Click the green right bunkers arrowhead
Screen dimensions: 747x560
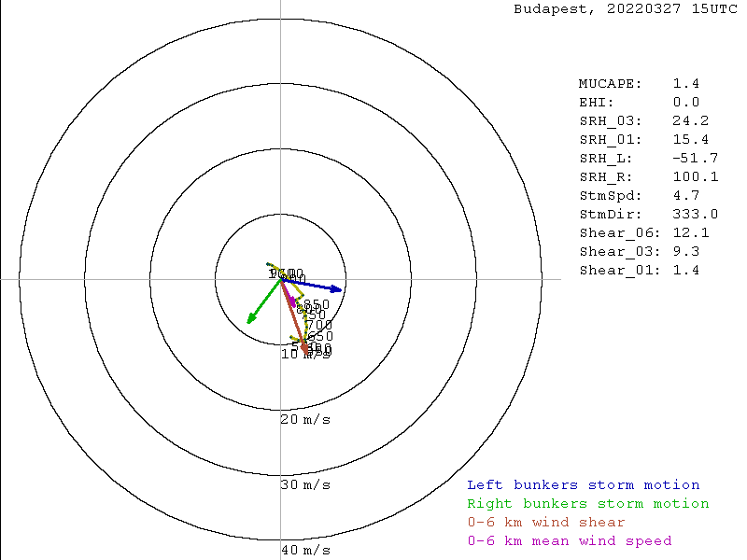click(x=251, y=319)
